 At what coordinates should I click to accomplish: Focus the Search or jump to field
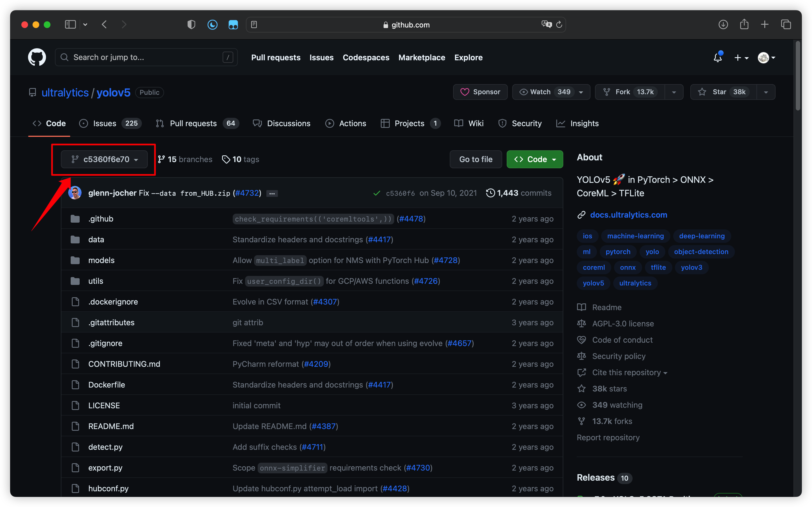[x=147, y=57]
